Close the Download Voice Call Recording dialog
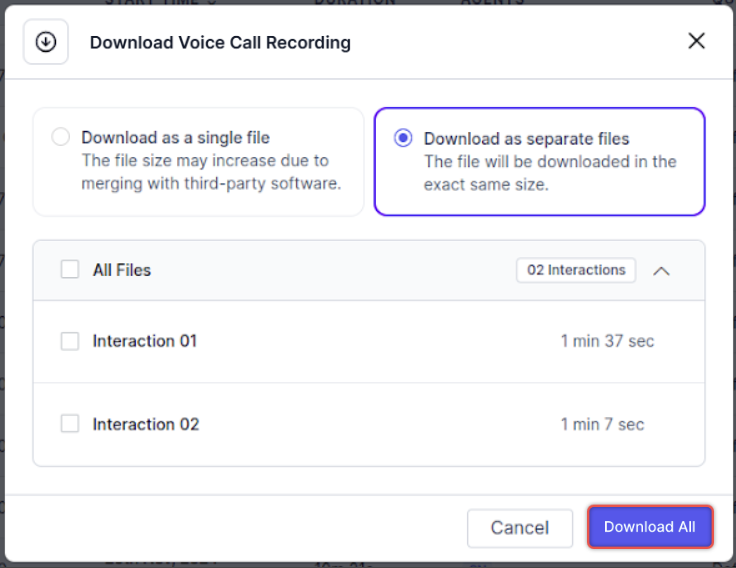The image size is (736, 568). (697, 41)
